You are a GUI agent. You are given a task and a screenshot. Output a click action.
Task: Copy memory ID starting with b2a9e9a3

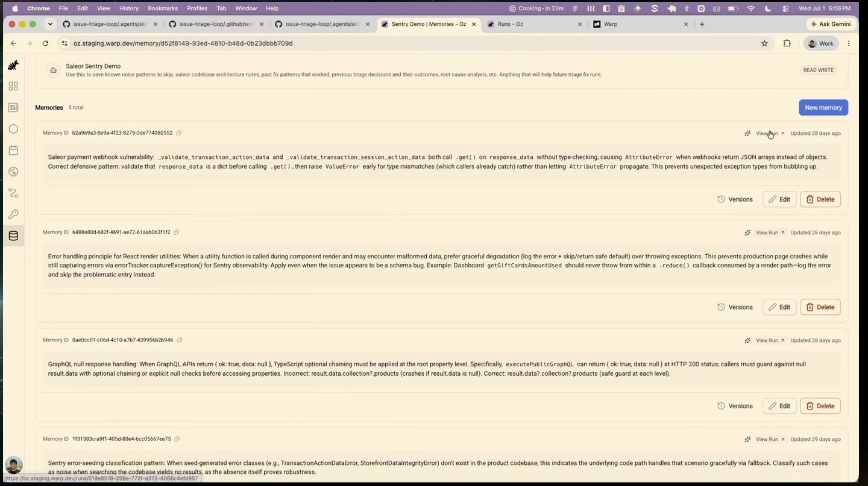click(179, 133)
